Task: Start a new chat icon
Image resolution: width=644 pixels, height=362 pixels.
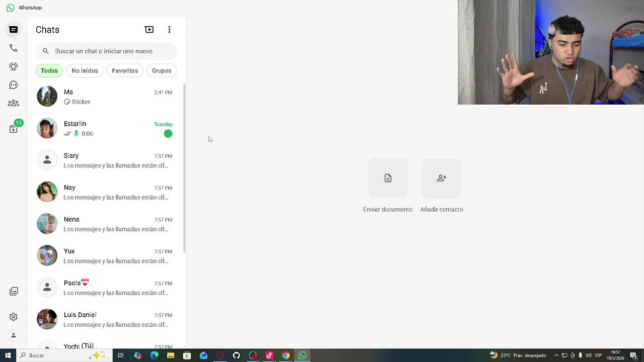Action: click(x=149, y=30)
